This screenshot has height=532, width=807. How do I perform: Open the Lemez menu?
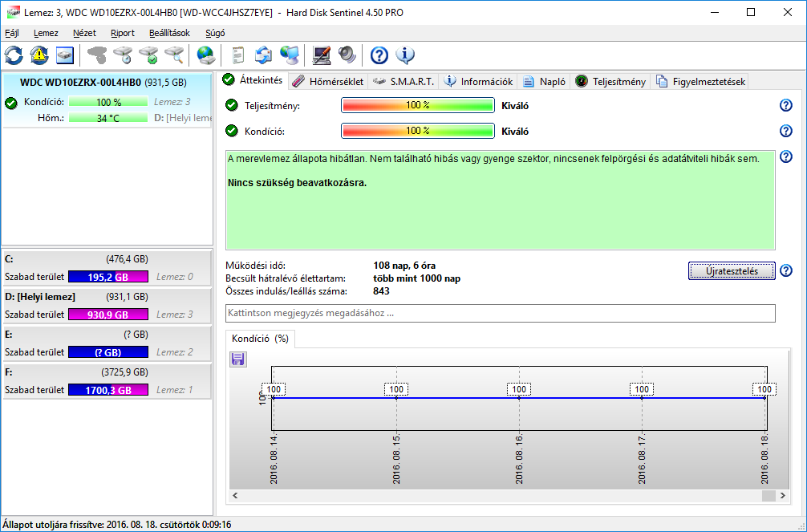(46, 33)
